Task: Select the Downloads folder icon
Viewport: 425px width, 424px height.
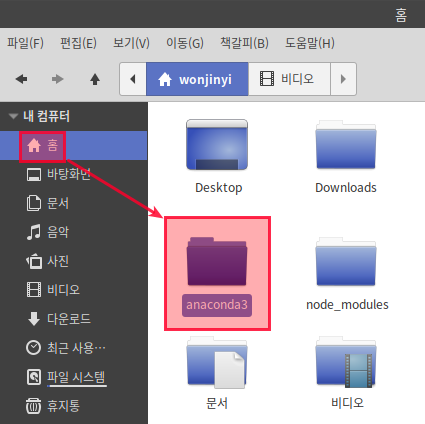Action: click(x=346, y=145)
